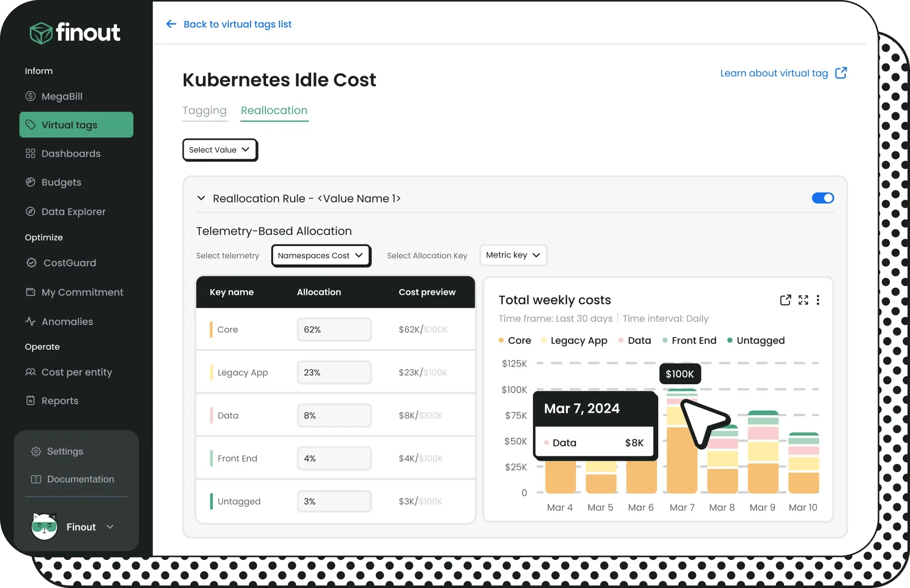Screen dimensions: 910x588
Task: Click the Key name column header
Action: [x=232, y=292]
